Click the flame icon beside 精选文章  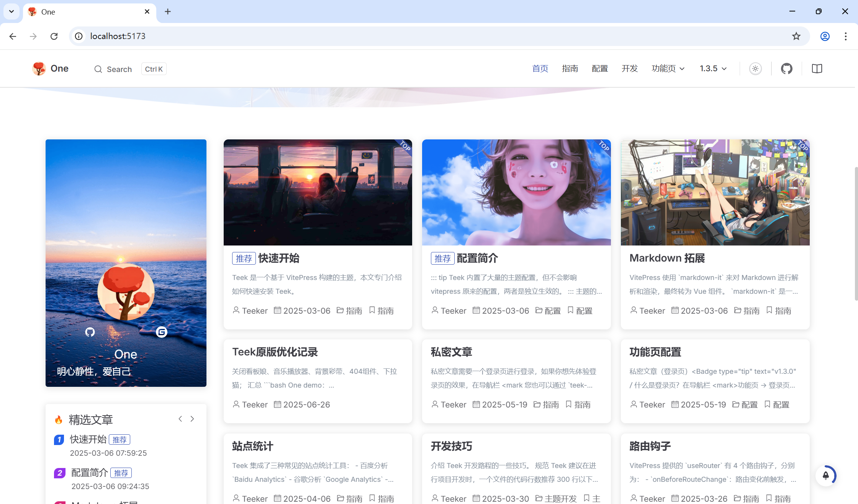pos(59,420)
